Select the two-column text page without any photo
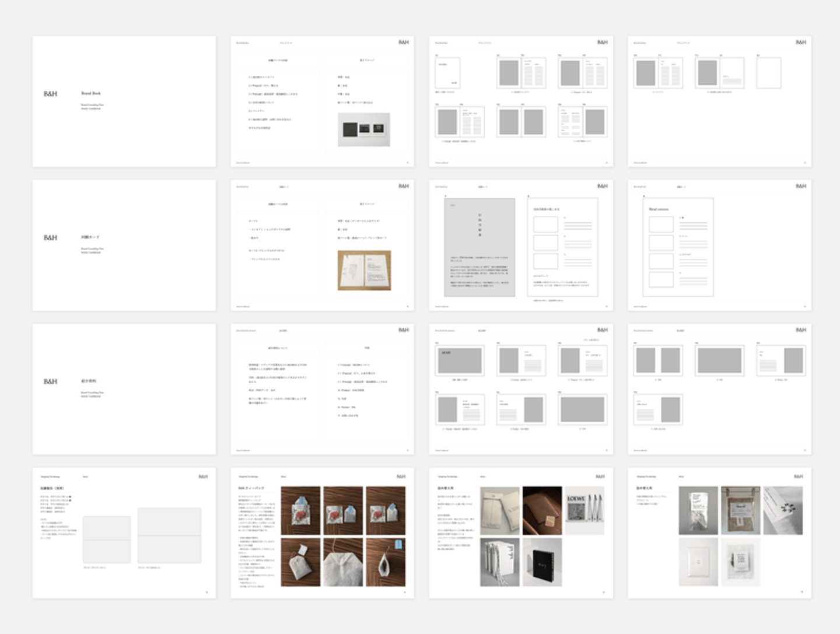This screenshot has height=634, width=840. coord(322,389)
